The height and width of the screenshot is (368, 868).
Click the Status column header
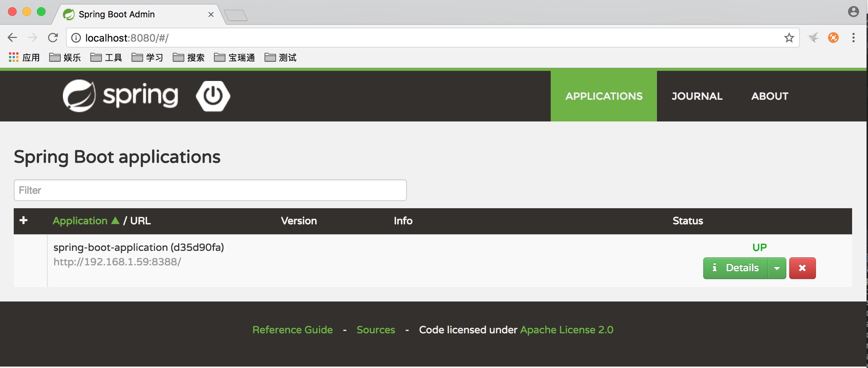pyautogui.click(x=688, y=221)
